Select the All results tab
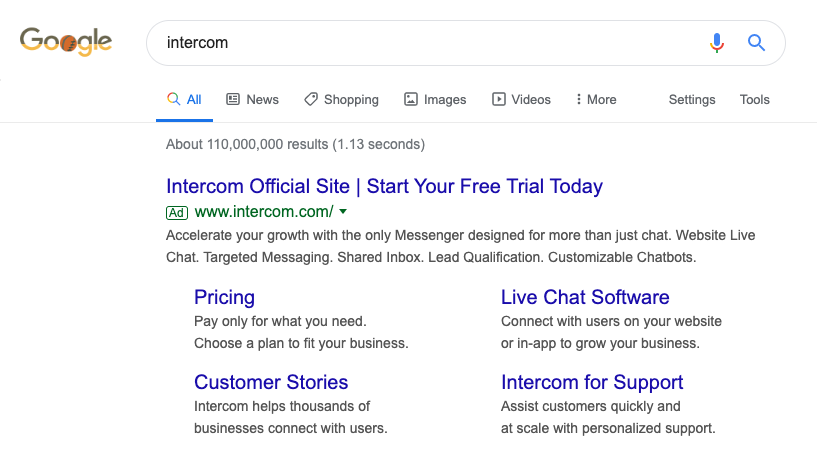Image resolution: width=817 pixels, height=470 pixels. 184,99
